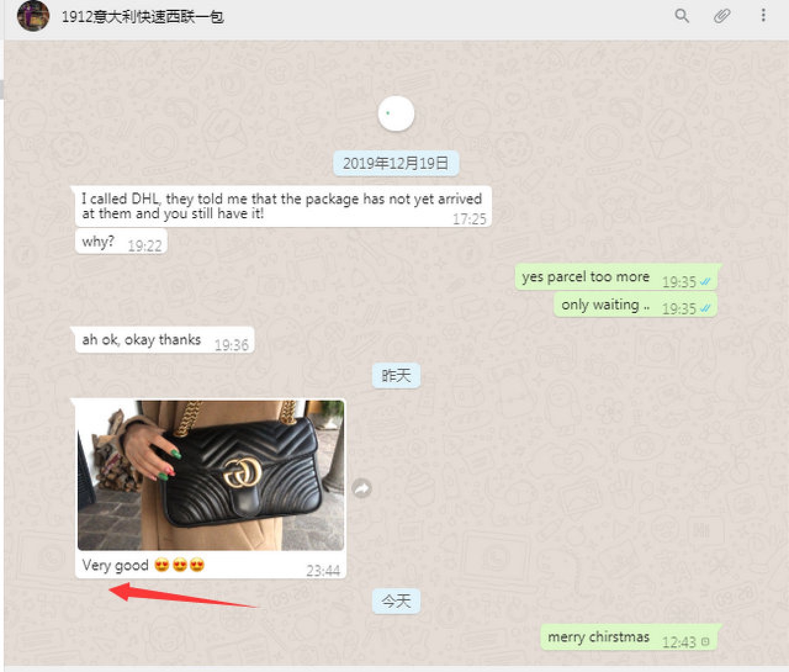Select the 'ah ok, okay thanks' message
Screen dimensions: 789x672
[165, 340]
